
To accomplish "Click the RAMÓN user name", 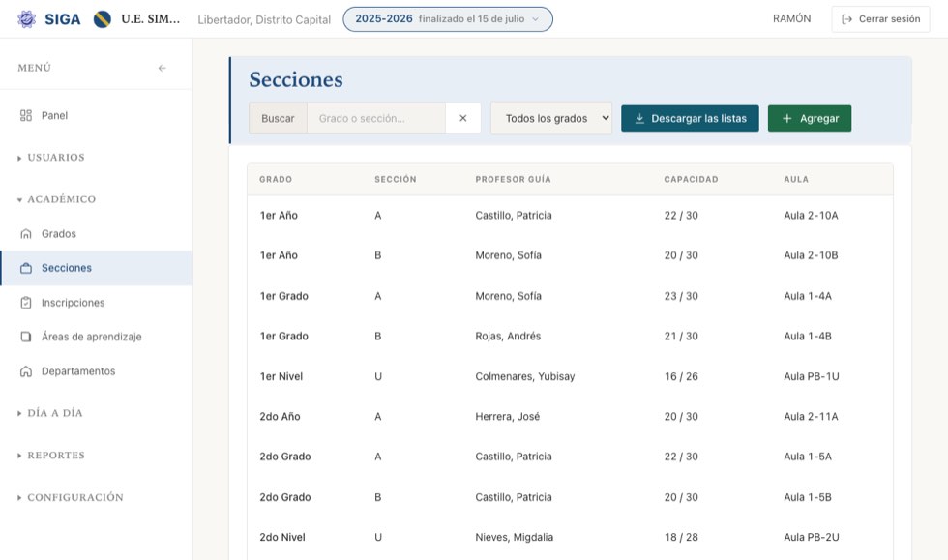I will [792, 19].
